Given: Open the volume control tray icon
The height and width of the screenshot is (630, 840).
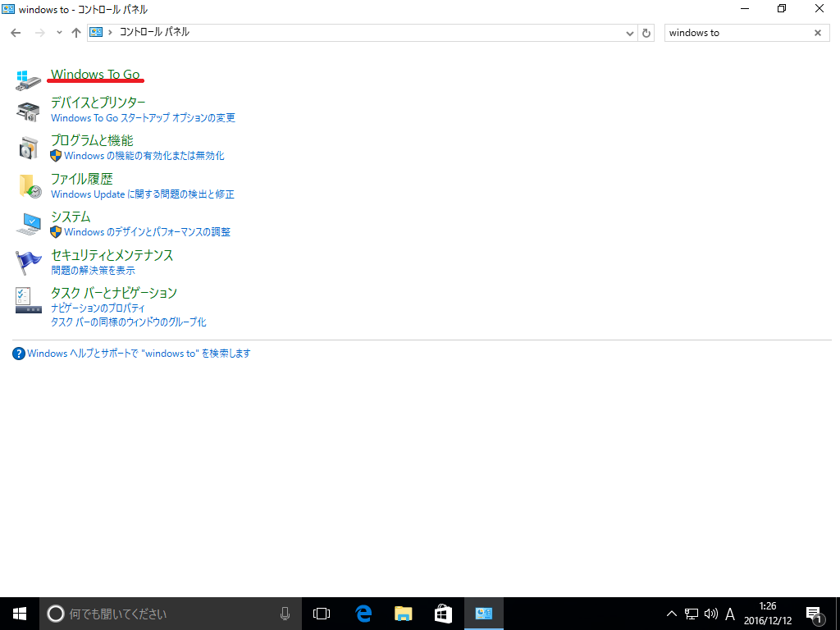Looking at the screenshot, I should point(711,614).
